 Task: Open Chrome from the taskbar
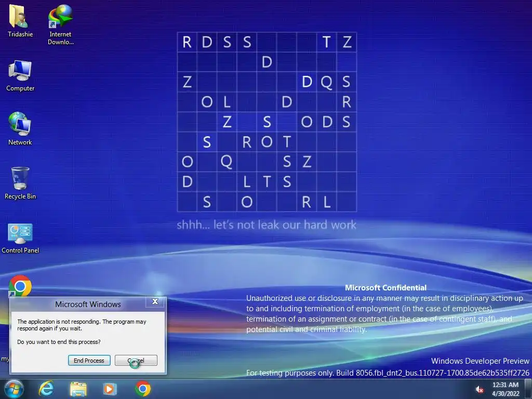point(143,389)
